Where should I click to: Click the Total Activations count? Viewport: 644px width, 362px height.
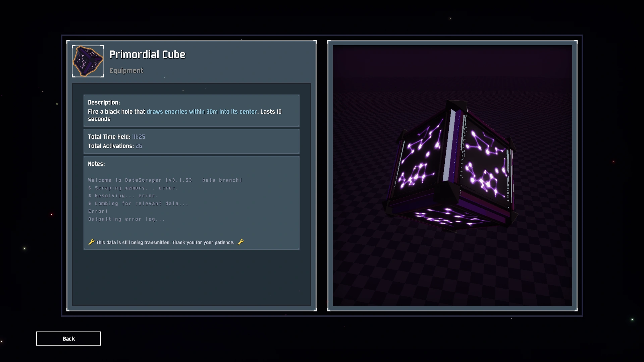click(x=139, y=146)
